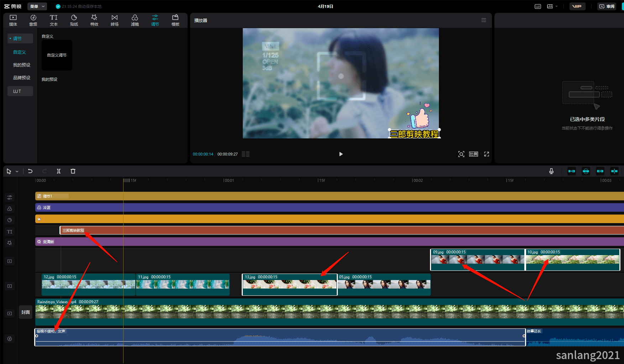Open the 模板 templates tab
Screen dimensions: 624x364
tap(175, 20)
